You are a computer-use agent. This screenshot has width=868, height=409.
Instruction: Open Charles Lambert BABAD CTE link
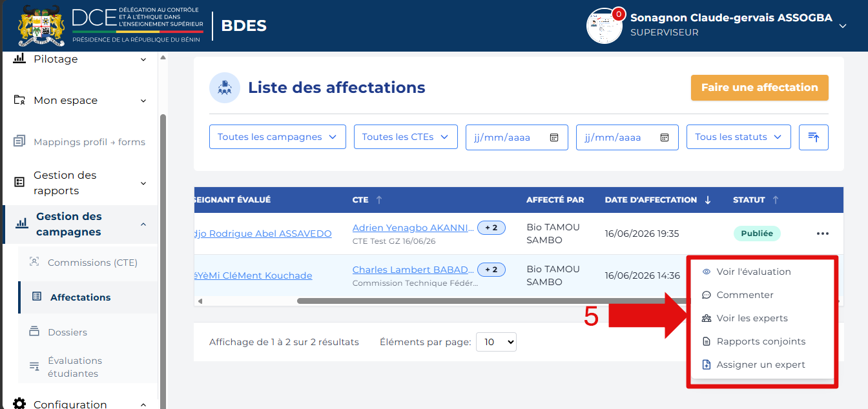(413, 270)
